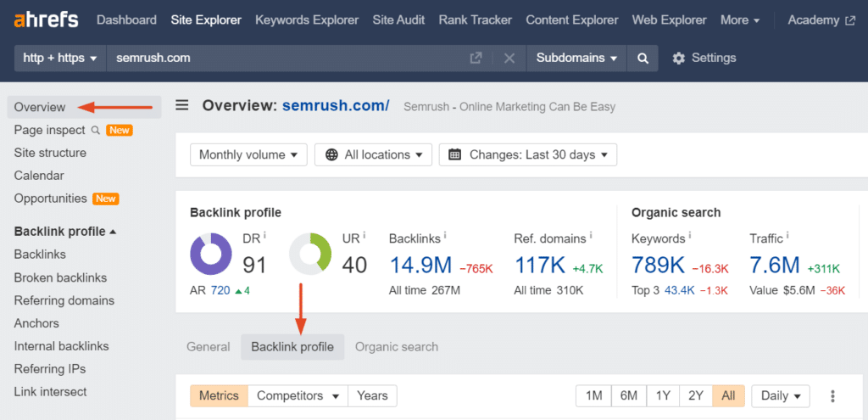Click the Page inspect magnifier icon
Image resolution: width=868 pixels, height=420 pixels.
(x=95, y=130)
